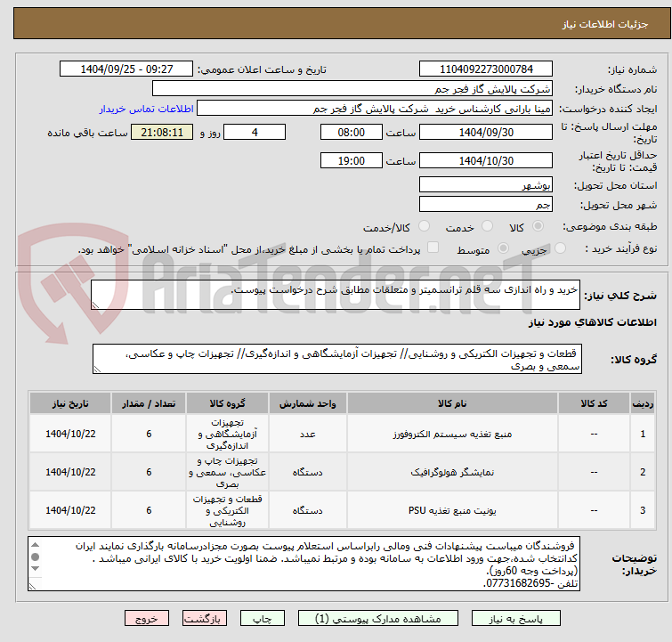
Task: Click the scrollbar thumb in buyer notes
Action: [35, 557]
